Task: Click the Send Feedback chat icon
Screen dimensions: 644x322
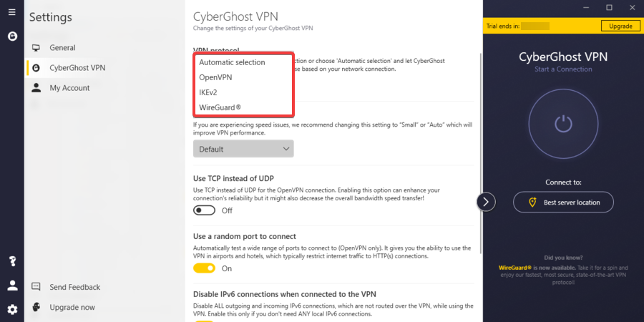Action: 36,287
